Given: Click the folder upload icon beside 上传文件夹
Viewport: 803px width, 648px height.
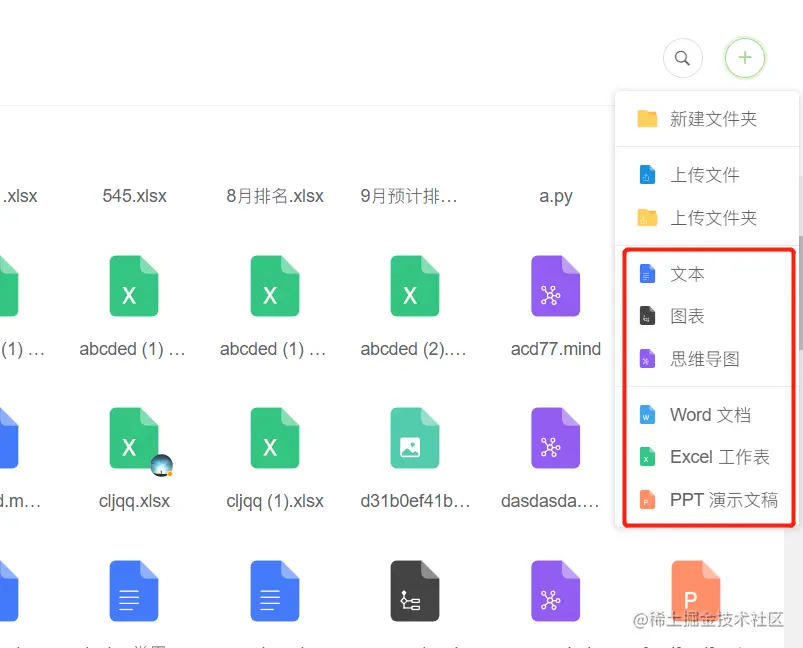Looking at the screenshot, I should (647, 218).
